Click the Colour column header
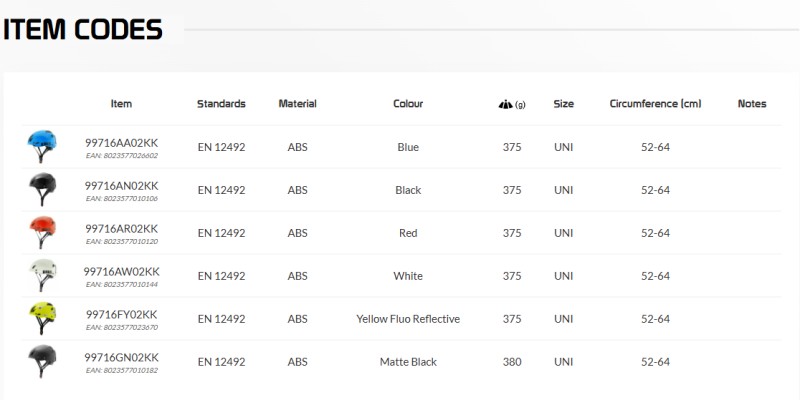800x400 pixels. (x=408, y=104)
